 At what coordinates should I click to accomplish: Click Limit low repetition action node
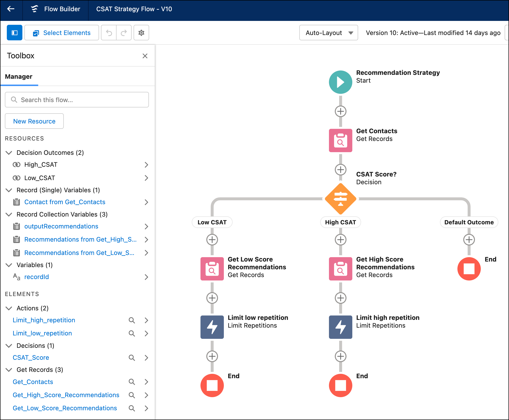(212, 327)
